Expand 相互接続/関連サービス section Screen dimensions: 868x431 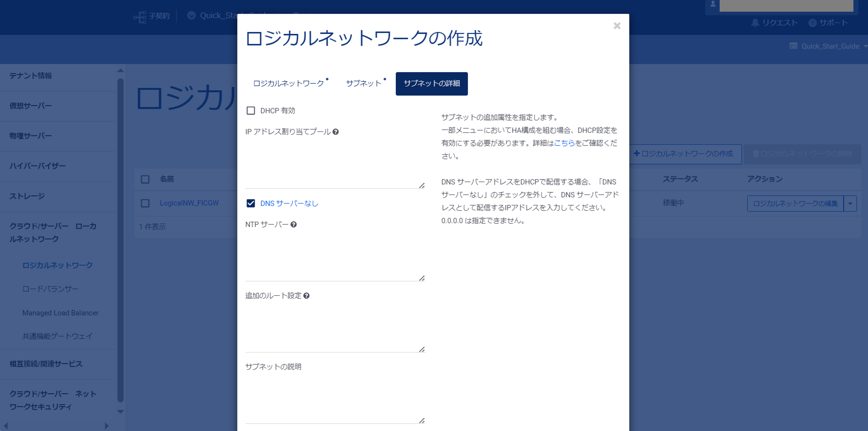[x=46, y=364]
